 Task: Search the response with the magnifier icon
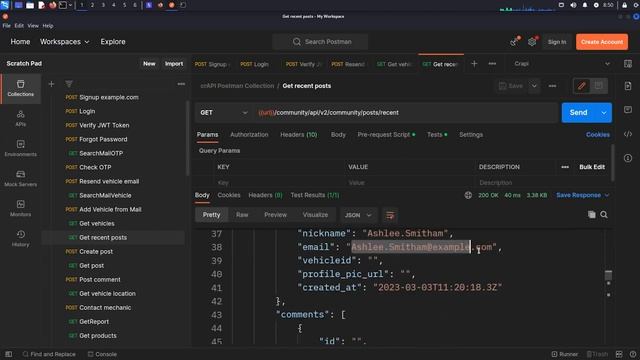point(604,215)
